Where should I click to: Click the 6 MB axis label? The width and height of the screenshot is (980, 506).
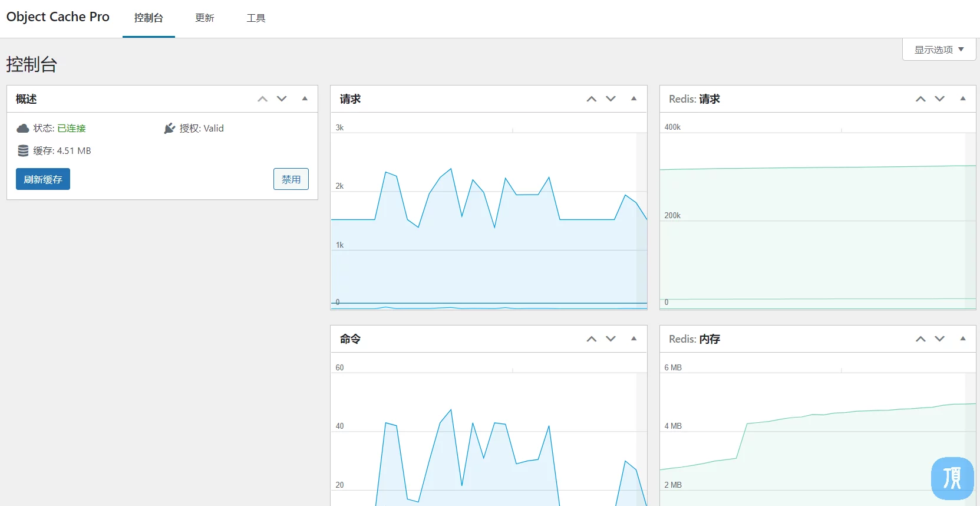(673, 367)
